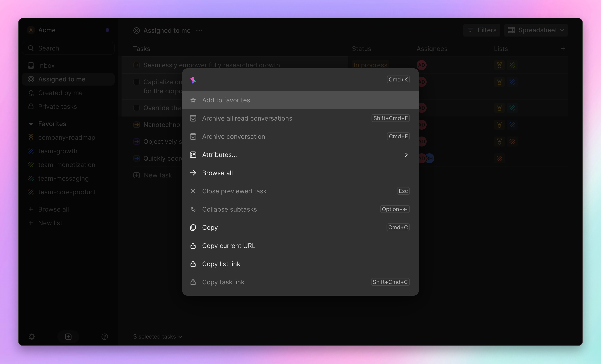Click inside the Search field

(68, 48)
